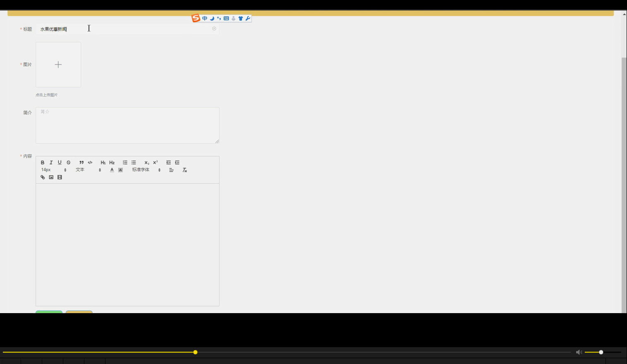Insert a video in the editor
627x364 pixels.
pos(60,177)
